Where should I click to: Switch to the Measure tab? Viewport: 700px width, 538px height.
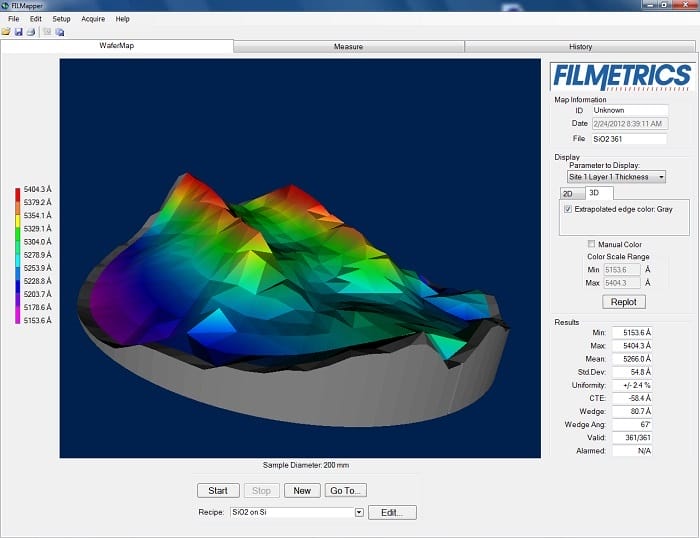click(x=348, y=46)
